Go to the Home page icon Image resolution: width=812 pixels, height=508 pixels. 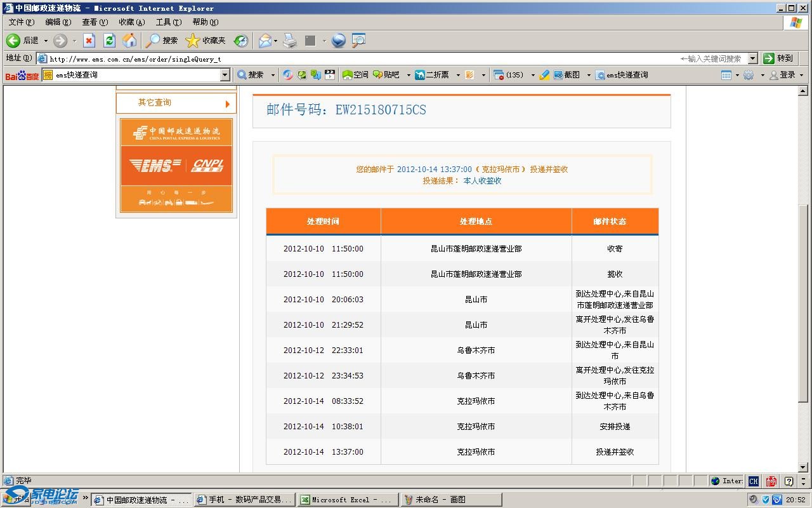coord(129,41)
